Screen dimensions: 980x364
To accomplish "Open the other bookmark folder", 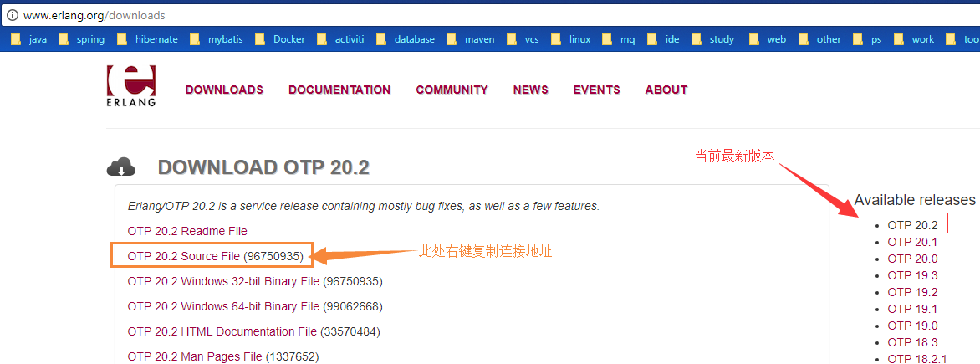I will tap(820, 39).
